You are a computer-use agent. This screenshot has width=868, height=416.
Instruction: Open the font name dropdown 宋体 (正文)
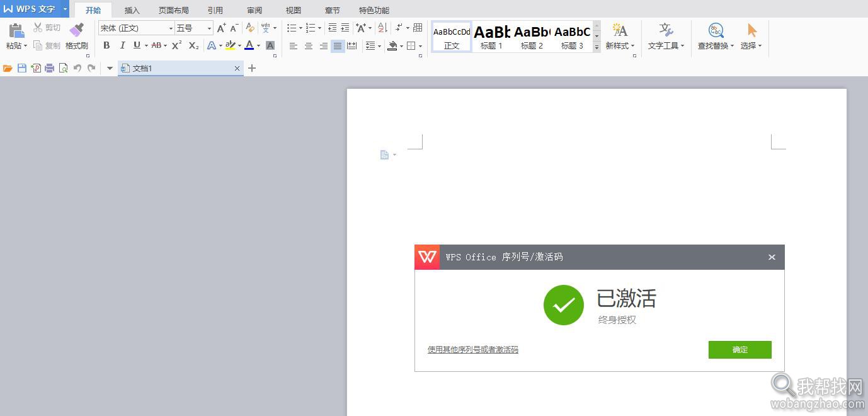pos(171,28)
